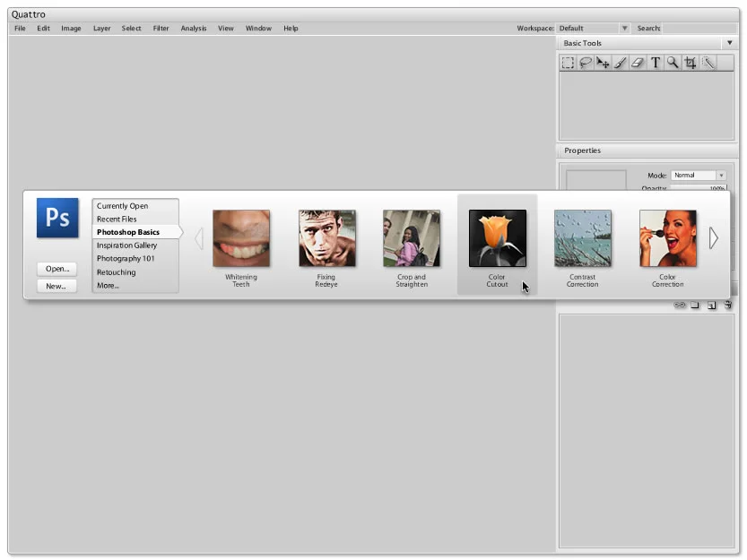Open the Whitening Teeth tutorial thumbnail
The width and height of the screenshot is (747, 560).
click(x=241, y=238)
